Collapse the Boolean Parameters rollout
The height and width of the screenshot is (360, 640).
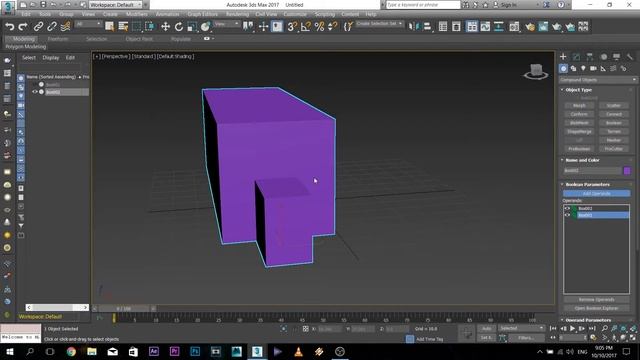coord(587,184)
